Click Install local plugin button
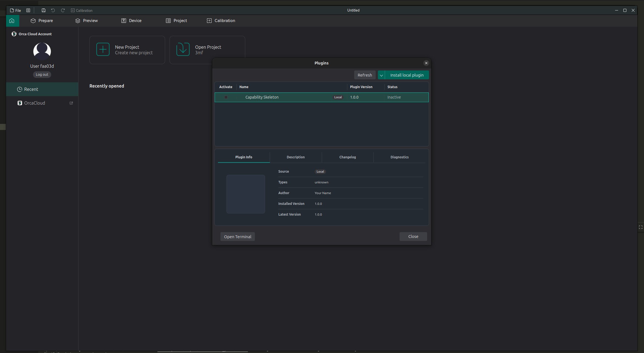The width and height of the screenshot is (644, 353). (407, 75)
